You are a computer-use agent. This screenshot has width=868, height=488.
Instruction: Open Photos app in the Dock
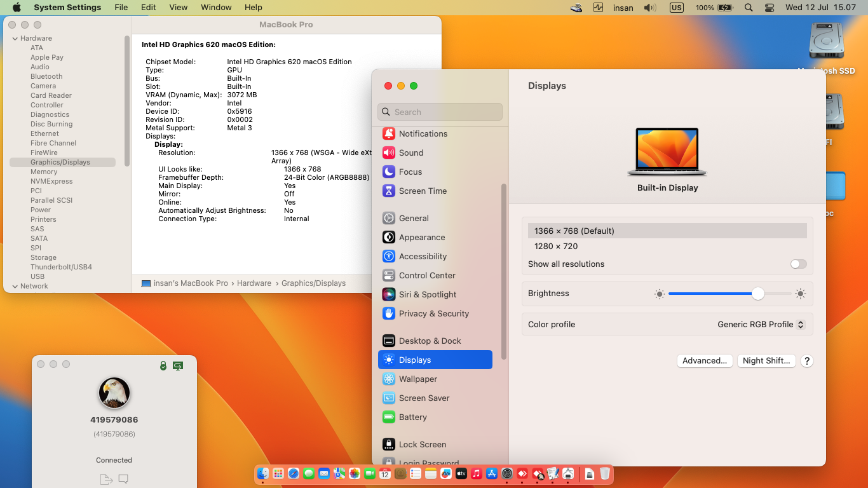355,473
